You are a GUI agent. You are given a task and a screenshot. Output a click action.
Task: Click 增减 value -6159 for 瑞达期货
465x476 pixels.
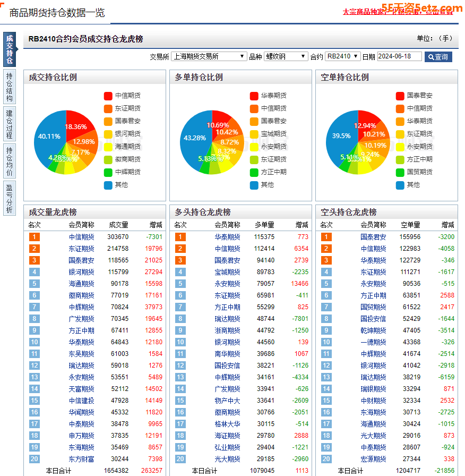(446, 377)
